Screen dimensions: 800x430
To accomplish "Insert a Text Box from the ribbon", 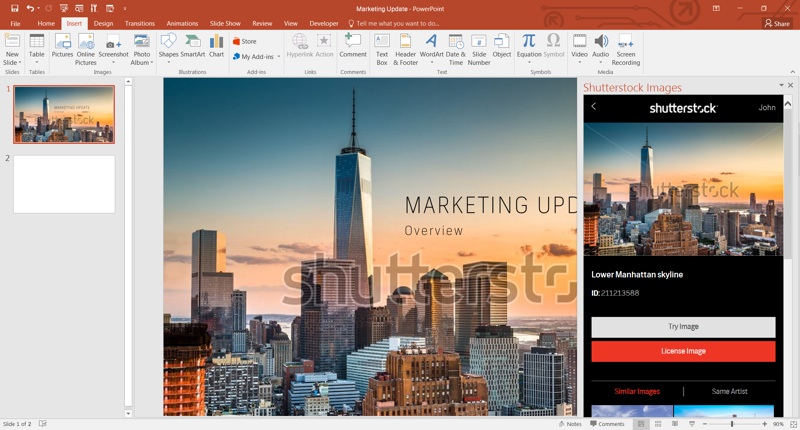I will [381, 46].
